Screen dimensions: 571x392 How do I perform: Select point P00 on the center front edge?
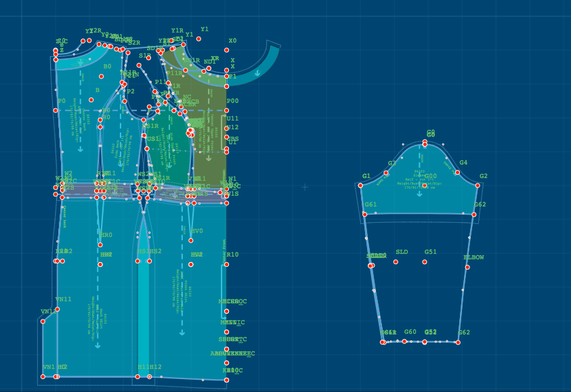226,110
